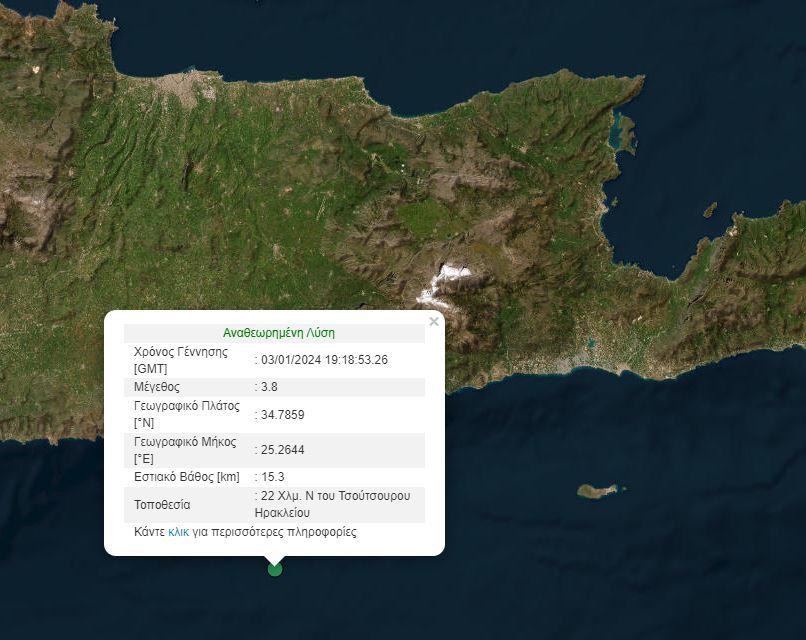The height and width of the screenshot is (640, 806).
Task: Click the Αναθεωρημένη Λύση popup header
Action: tap(279, 333)
